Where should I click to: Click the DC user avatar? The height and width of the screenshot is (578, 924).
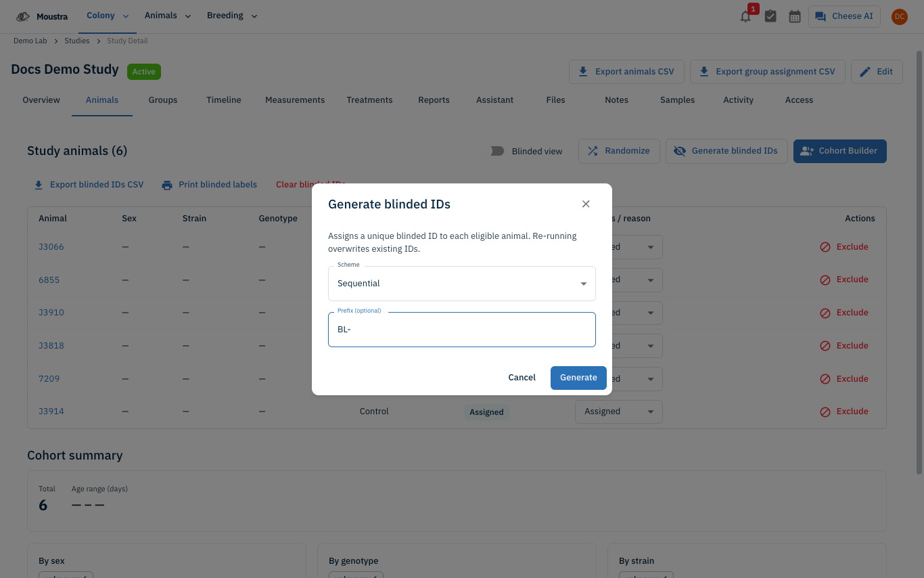(899, 16)
